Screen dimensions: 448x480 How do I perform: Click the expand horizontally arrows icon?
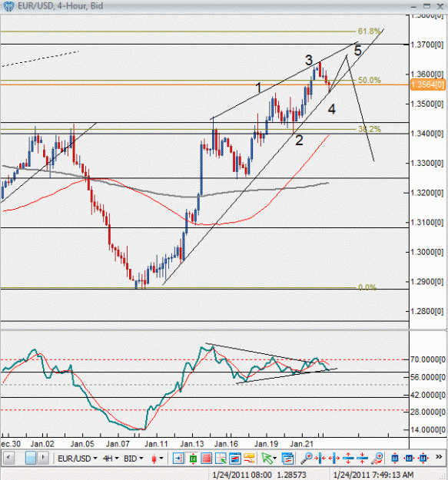tap(334, 458)
